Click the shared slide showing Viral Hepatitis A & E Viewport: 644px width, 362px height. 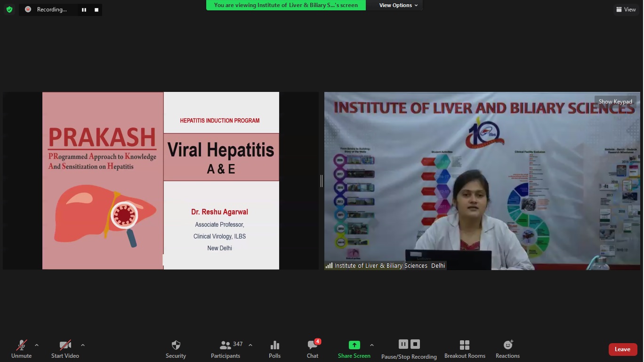point(161,181)
